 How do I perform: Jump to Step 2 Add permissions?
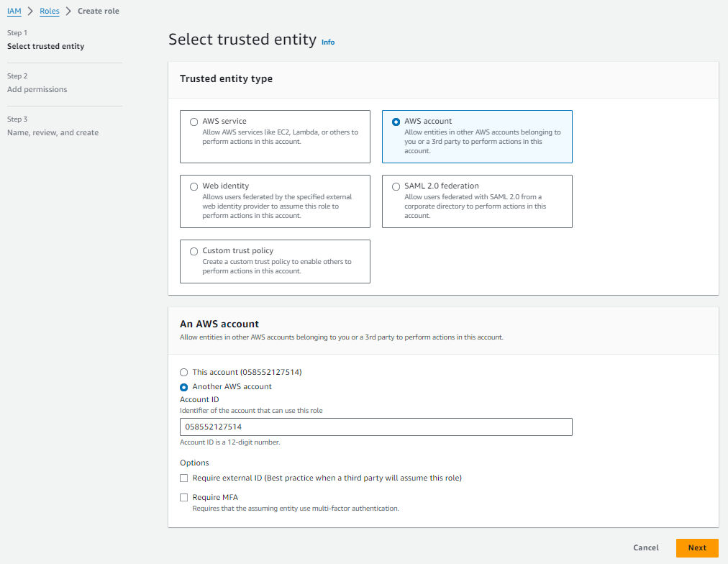[37, 90]
